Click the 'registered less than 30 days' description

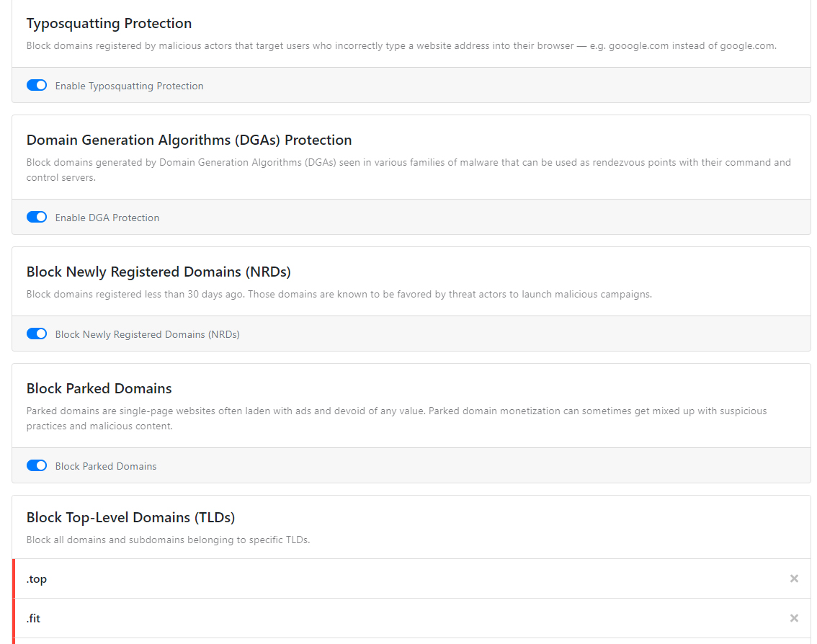click(339, 294)
